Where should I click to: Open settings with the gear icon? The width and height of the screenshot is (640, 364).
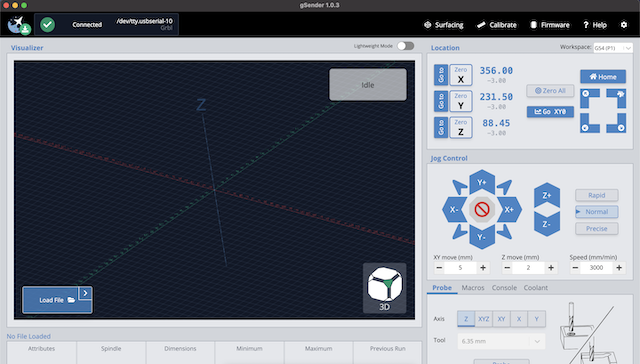(624, 25)
